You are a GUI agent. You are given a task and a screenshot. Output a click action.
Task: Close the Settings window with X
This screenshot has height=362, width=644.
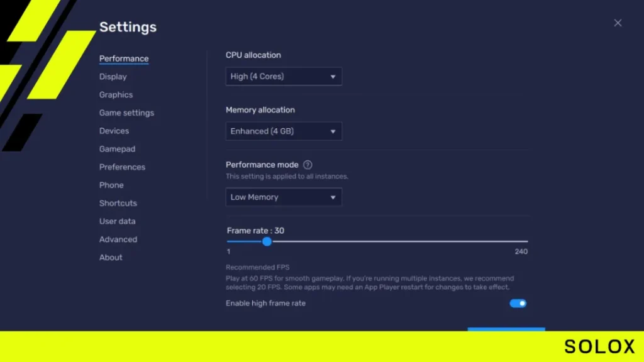[x=618, y=23]
